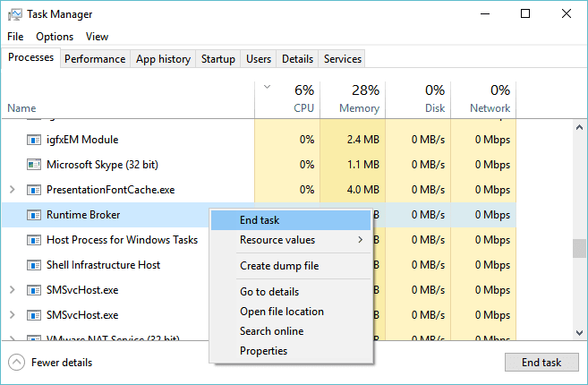Screen dimensions: 588x385
Task: Click the igfxEM Module process icon
Action: point(34,140)
